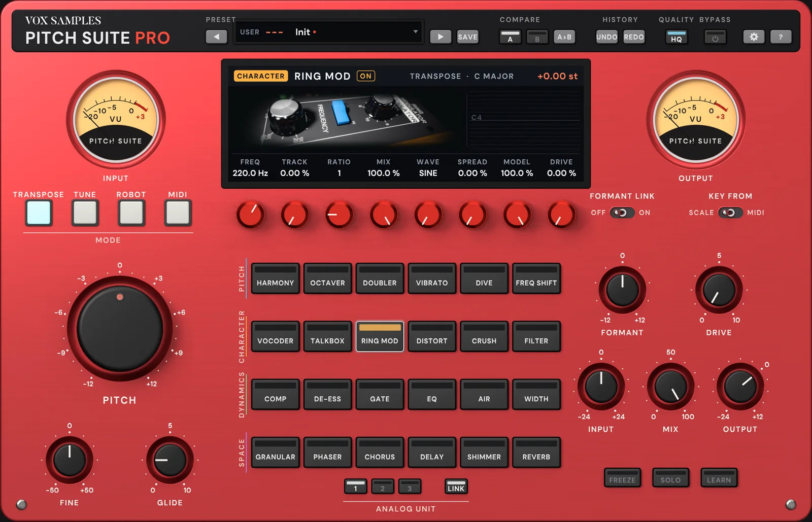Activate the SHIMMER space module
812x522 pixels.
click(484, 452)
